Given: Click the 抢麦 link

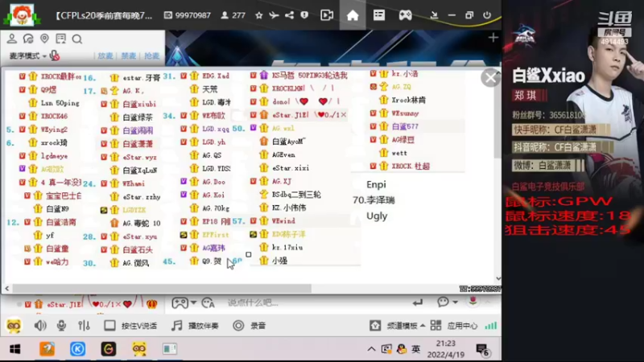Looking at the screenshot, I should pyautogui.click(x=151, y=56).
